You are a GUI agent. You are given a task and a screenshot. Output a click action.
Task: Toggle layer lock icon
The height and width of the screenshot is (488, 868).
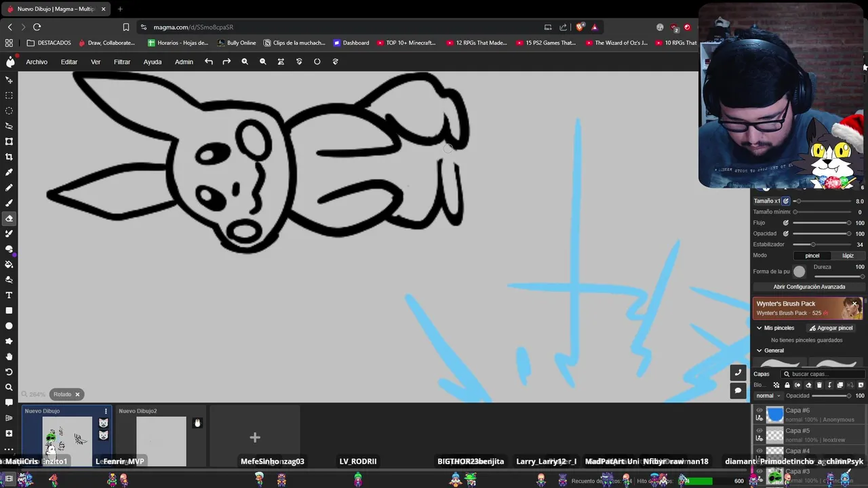[787, 385]
